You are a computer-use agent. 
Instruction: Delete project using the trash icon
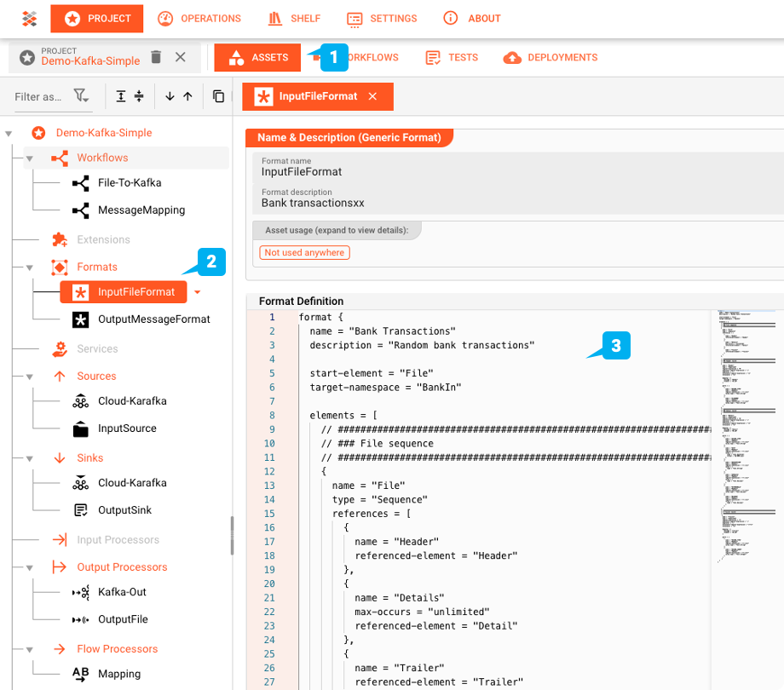(x=156, y=57)
